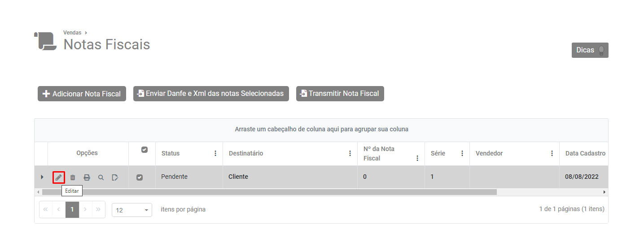
Task: Click the trash delete icon in row
Action: click(x=73, y=177)
